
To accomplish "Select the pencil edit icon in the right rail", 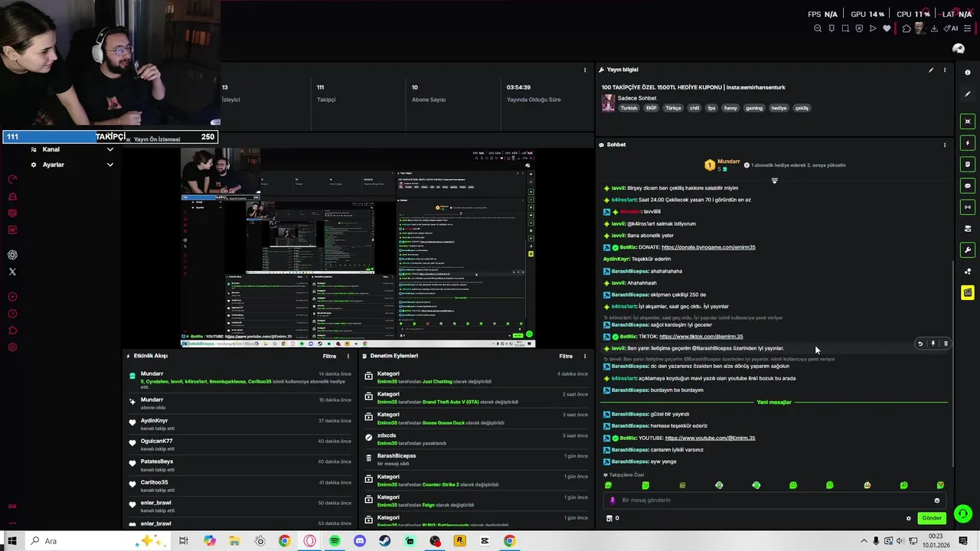I will click(968, 94).
